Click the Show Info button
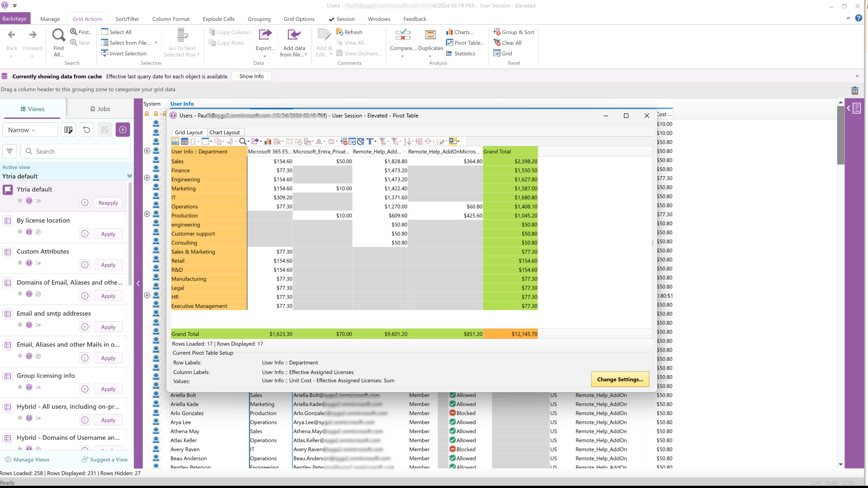868x488 pixels. pos(251,76)
